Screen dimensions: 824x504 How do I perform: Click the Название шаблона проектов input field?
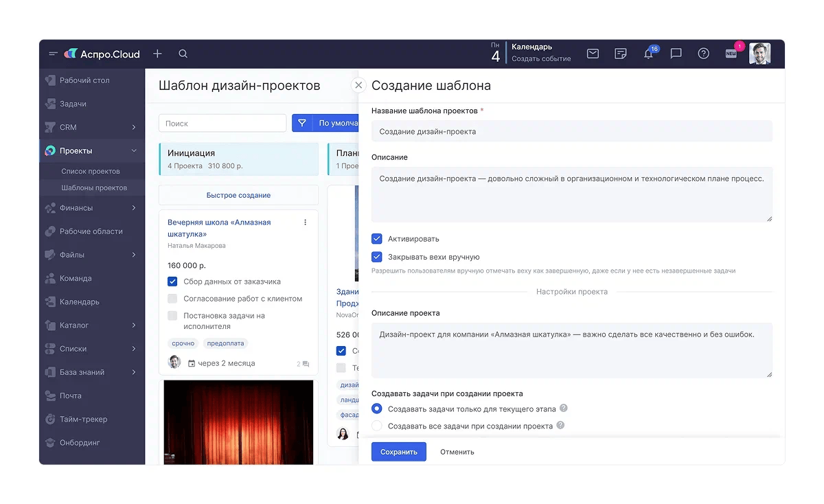tap(571, 131)
